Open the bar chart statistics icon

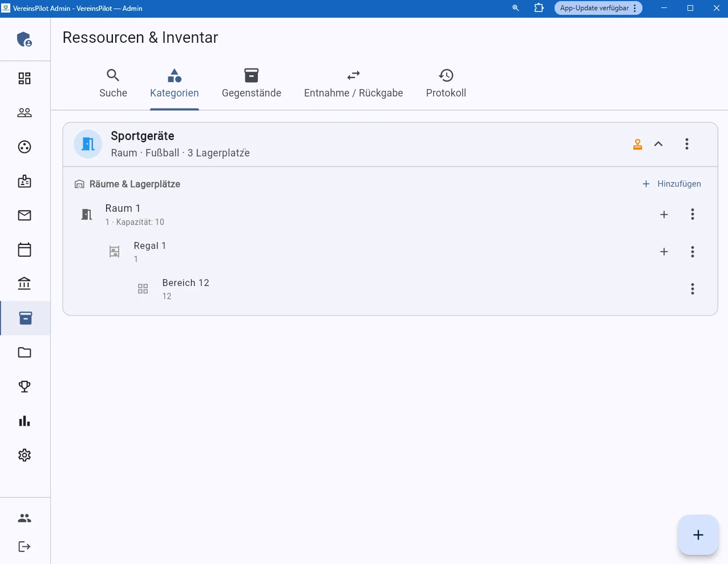(x=25, y=421)
